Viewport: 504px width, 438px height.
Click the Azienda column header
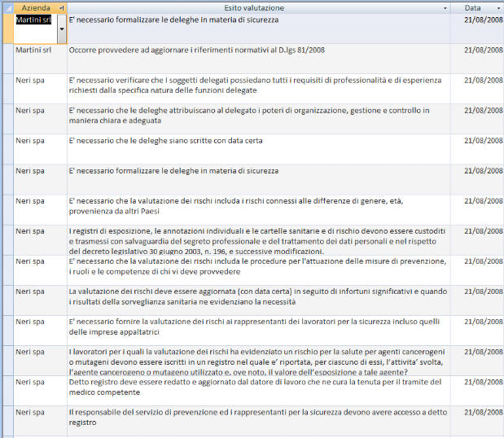pyautogui.click(x=35, y=7)
